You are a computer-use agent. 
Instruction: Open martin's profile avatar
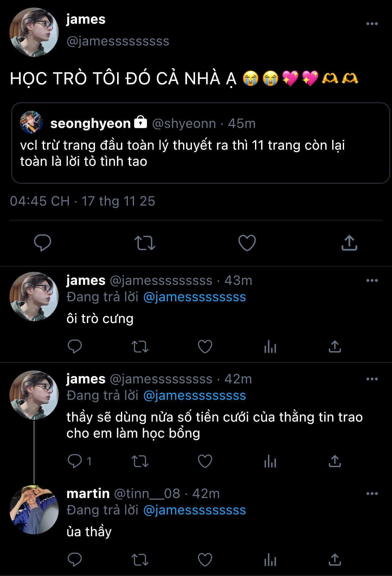click(34, 510)
